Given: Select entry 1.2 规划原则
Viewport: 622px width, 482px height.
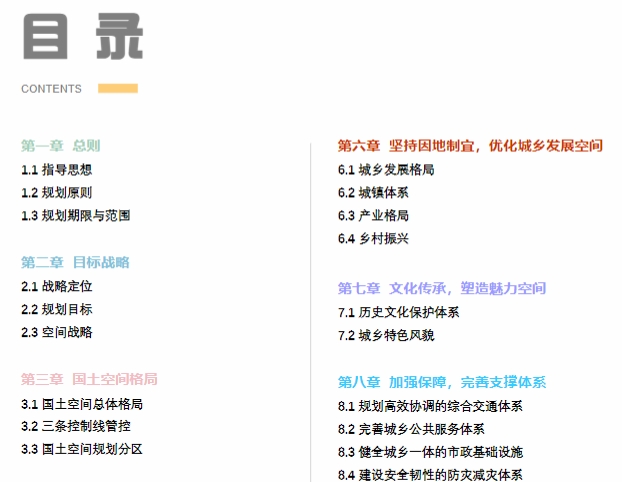Looking at the screenshot, I should point(57,193).
